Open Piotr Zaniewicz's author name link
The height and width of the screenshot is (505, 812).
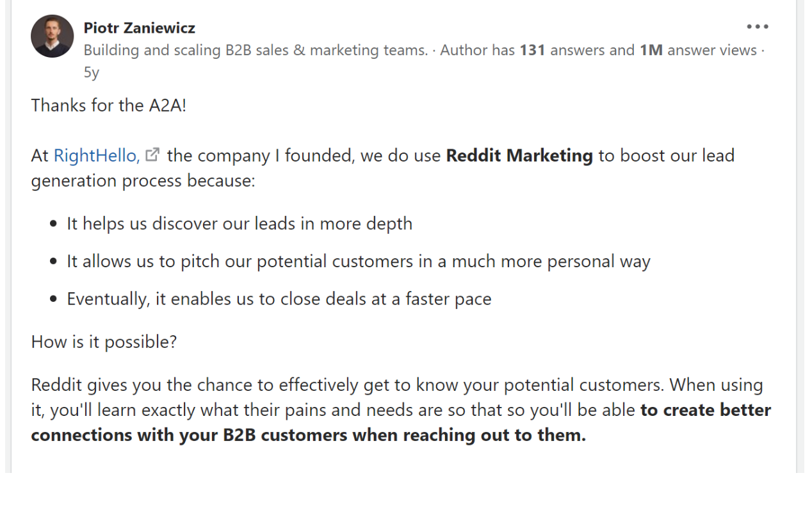[139, 28]
